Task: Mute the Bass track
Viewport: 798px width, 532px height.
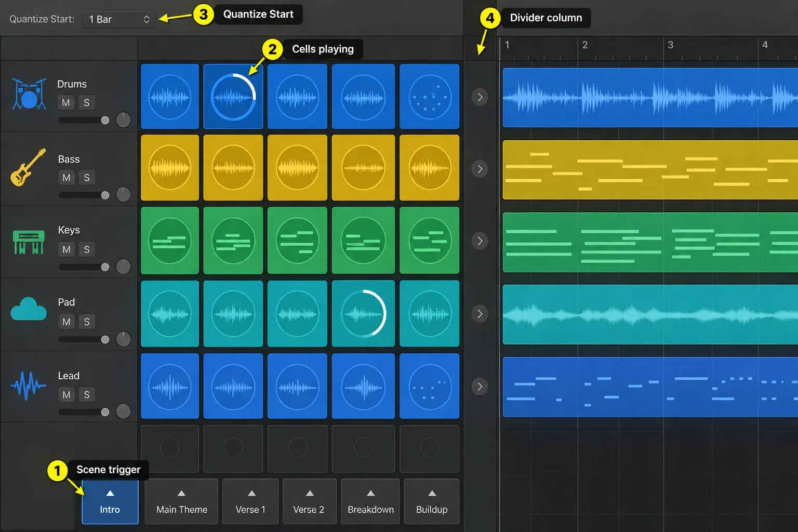Action: click(66, 178)
